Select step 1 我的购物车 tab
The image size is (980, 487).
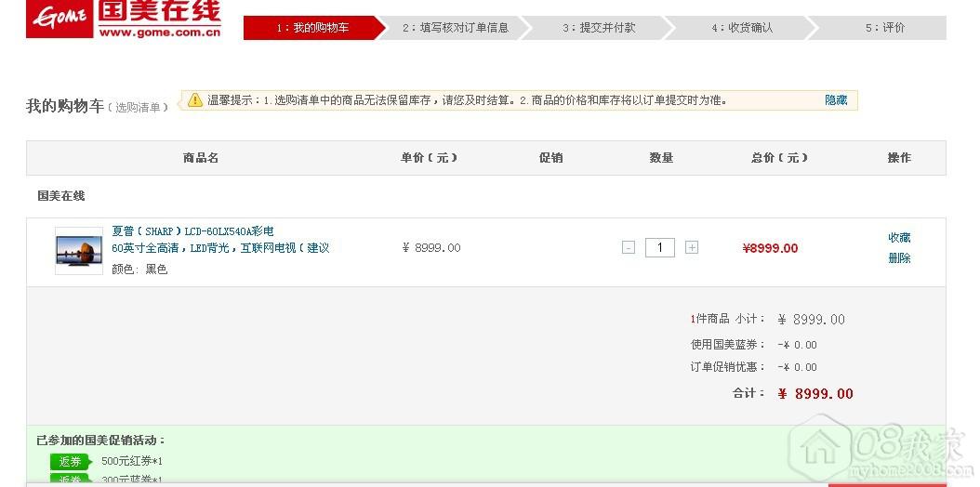tap(311, 28)
